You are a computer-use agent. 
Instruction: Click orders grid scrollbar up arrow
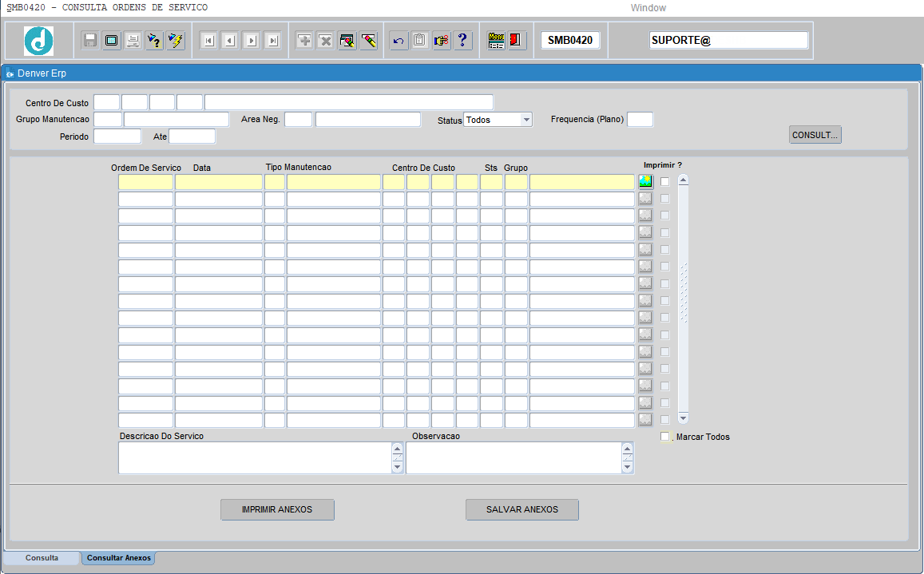coord(683,180)
